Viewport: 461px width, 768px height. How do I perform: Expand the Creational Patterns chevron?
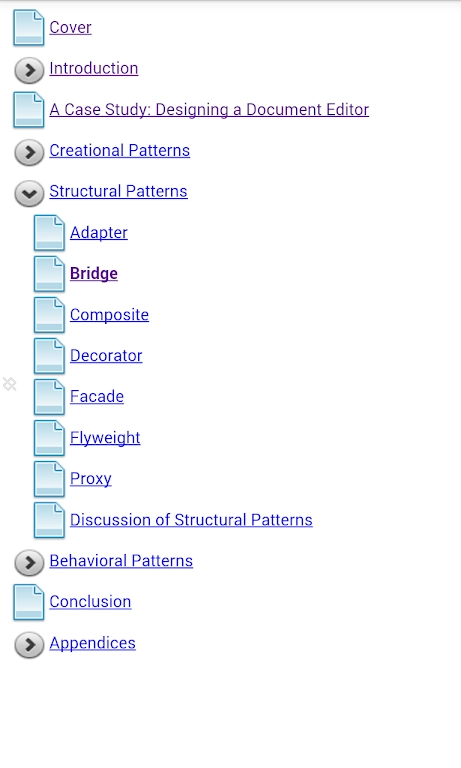click(x=29, y=152)
